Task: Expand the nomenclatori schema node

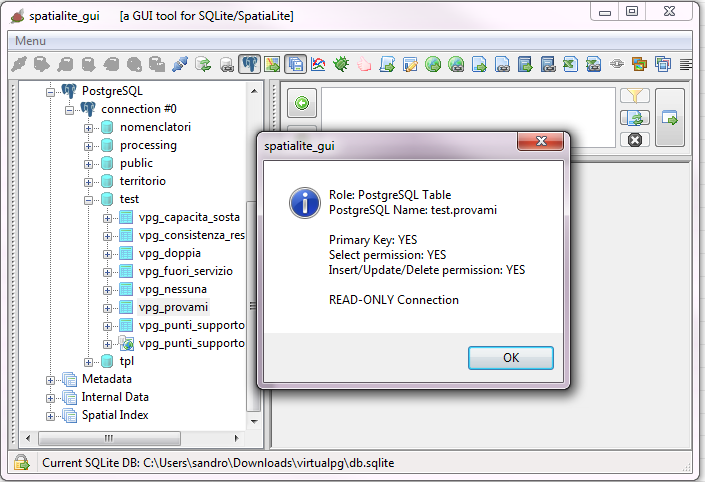Action: 88,128
